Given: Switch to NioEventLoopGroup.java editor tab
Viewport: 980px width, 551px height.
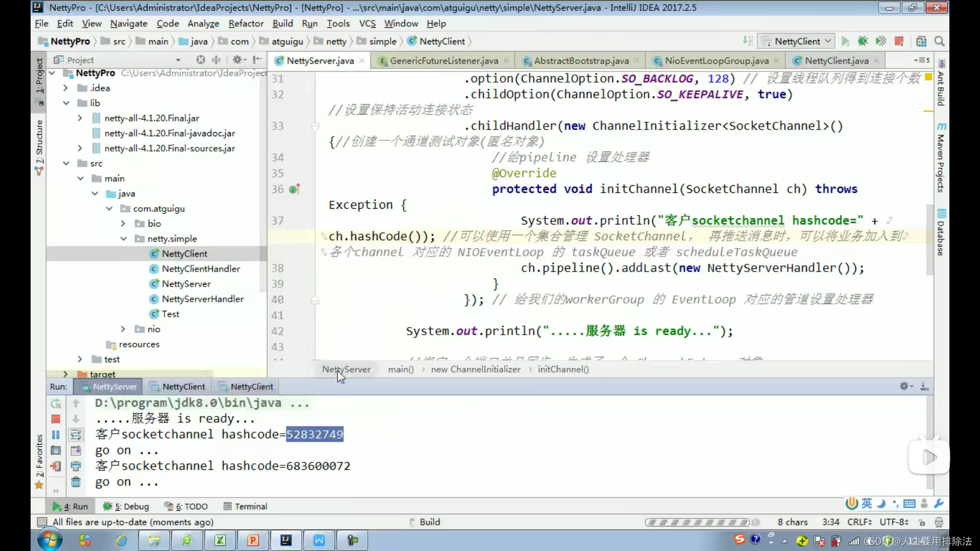Looking at the screenshot, I should click(717, 61).
